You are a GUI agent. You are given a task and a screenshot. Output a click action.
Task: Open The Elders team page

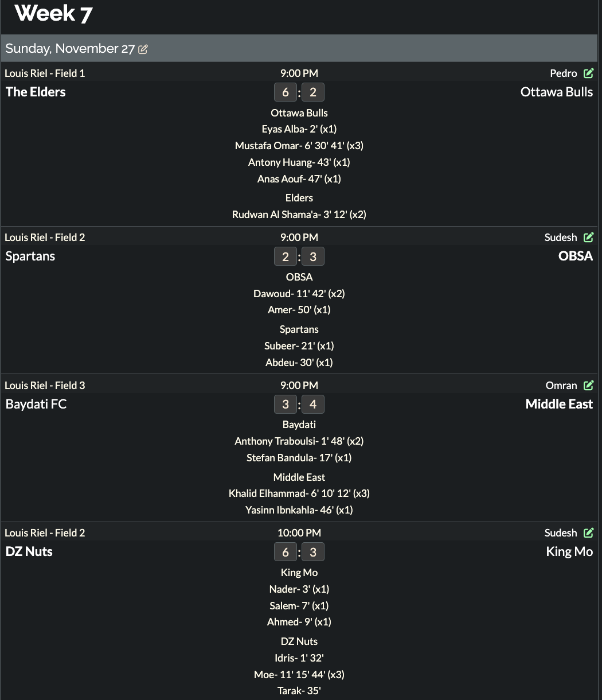(x=36, y=92)
